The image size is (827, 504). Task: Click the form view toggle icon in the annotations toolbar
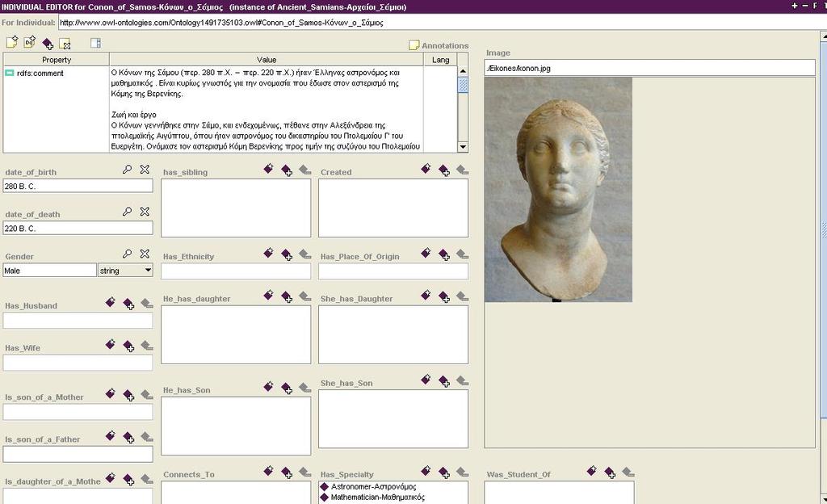[x=95, y=43]
